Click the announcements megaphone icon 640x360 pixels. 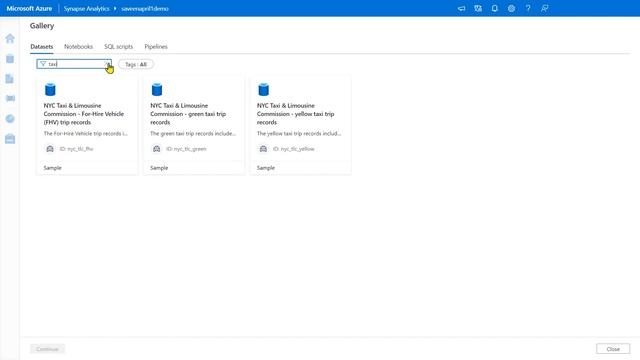pos(461,8)
